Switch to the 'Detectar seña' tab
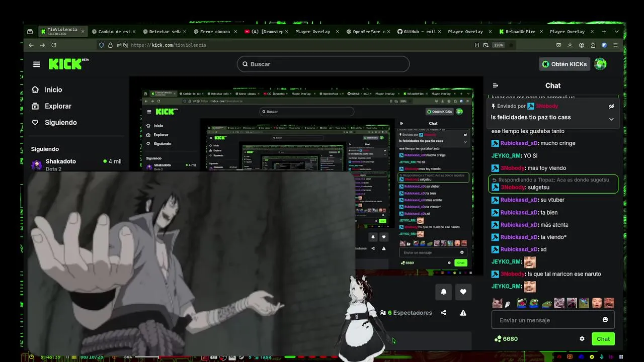 click(x=165, y=31)
